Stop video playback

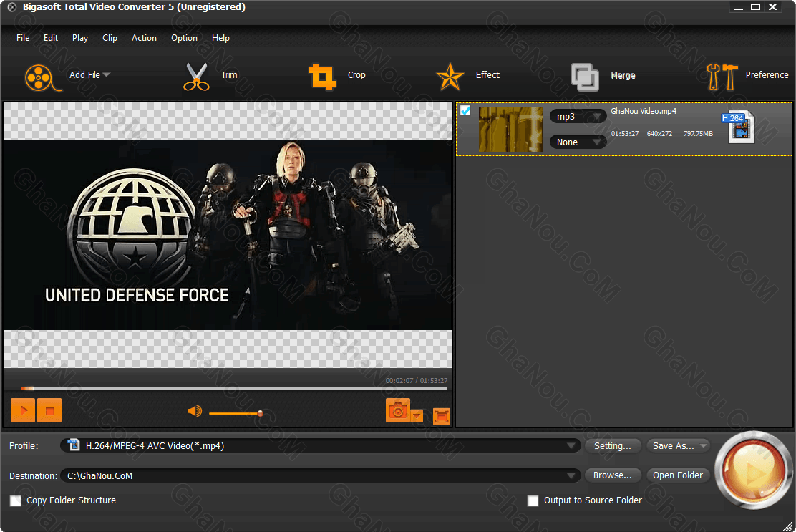pyautogui.click(x=49, y=410)
